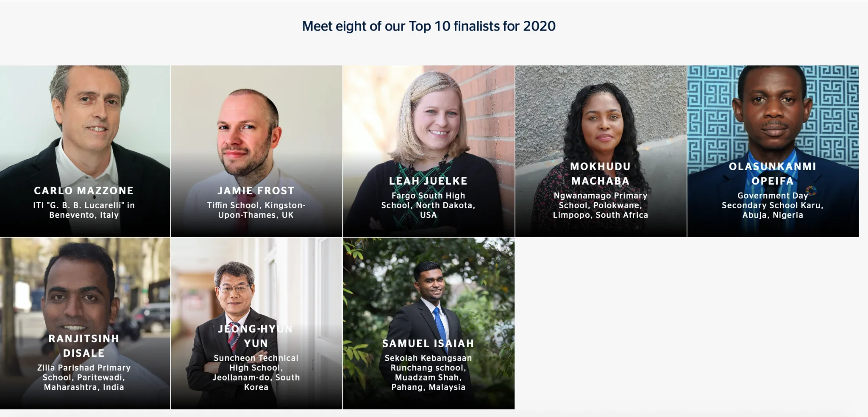868x417 pixels.
Task: Click the Ngwanamago Primary School caption
Action: [x=600, y=205]
